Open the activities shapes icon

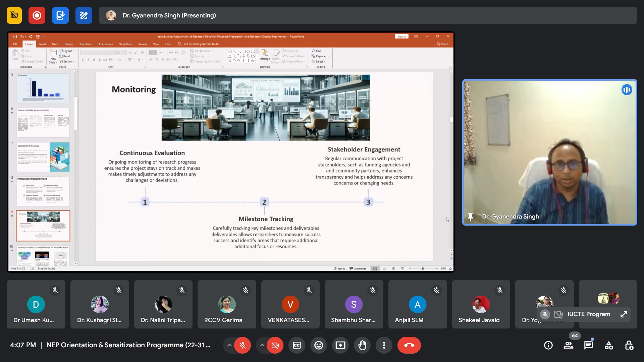pos(608,345)
